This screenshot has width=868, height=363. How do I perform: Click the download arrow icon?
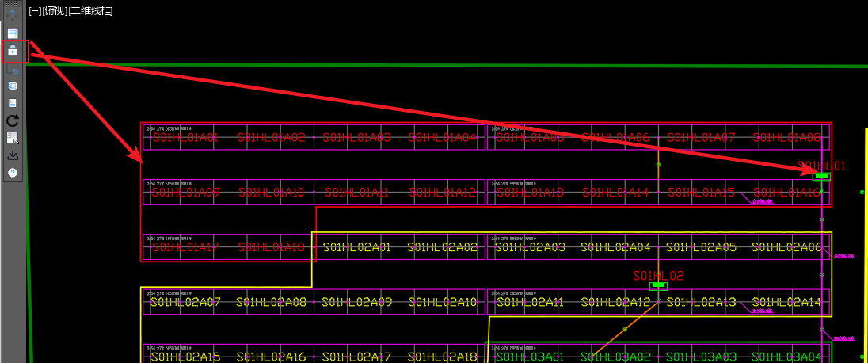pos(13,155)
